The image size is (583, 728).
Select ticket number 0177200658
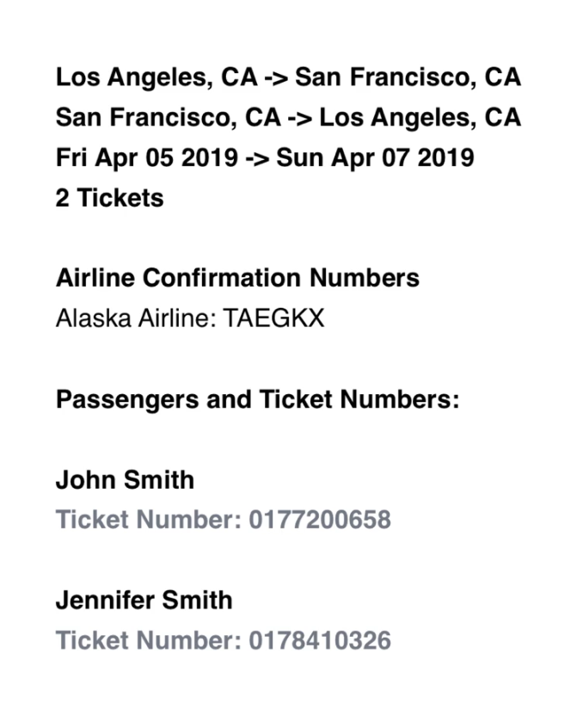pos(320,520)
